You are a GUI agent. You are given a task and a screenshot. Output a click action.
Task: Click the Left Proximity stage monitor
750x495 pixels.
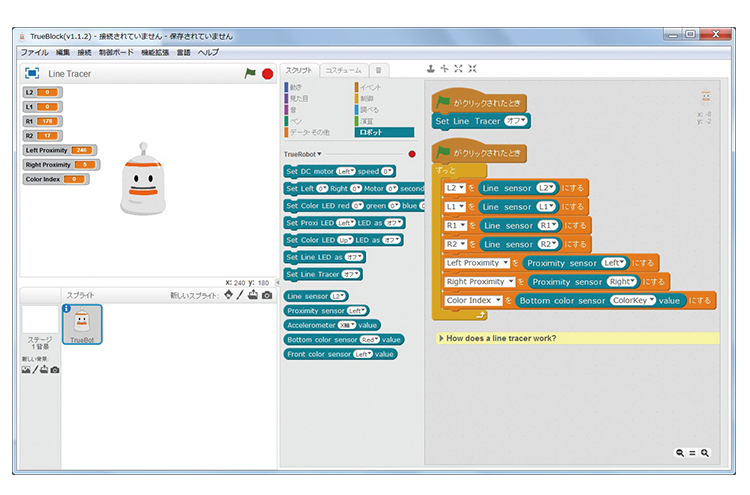[59, 150]
